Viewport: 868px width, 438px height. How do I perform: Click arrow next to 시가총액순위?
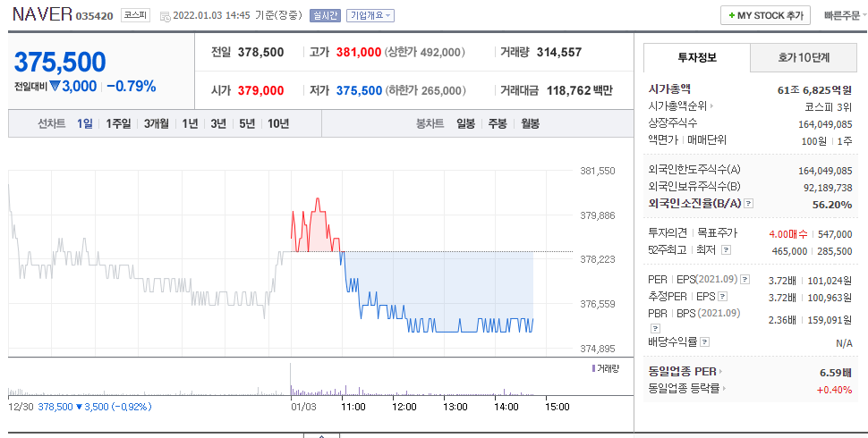point(711,105)
